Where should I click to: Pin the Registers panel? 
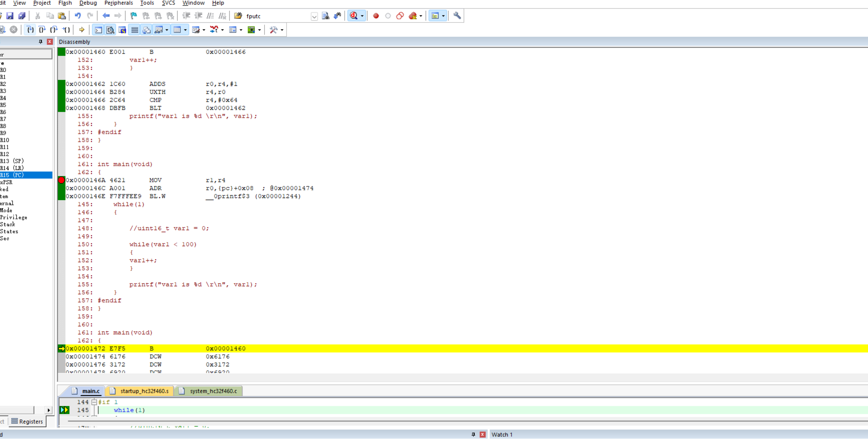click(40, 42)
